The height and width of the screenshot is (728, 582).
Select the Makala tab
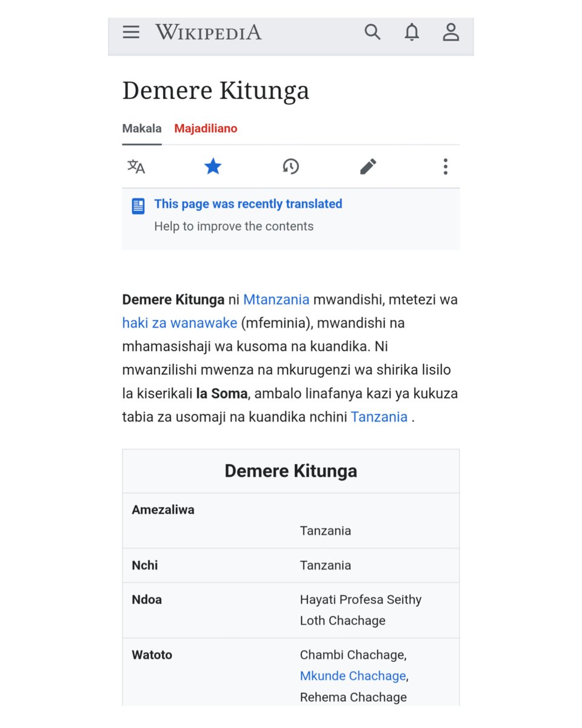(141, 129)
